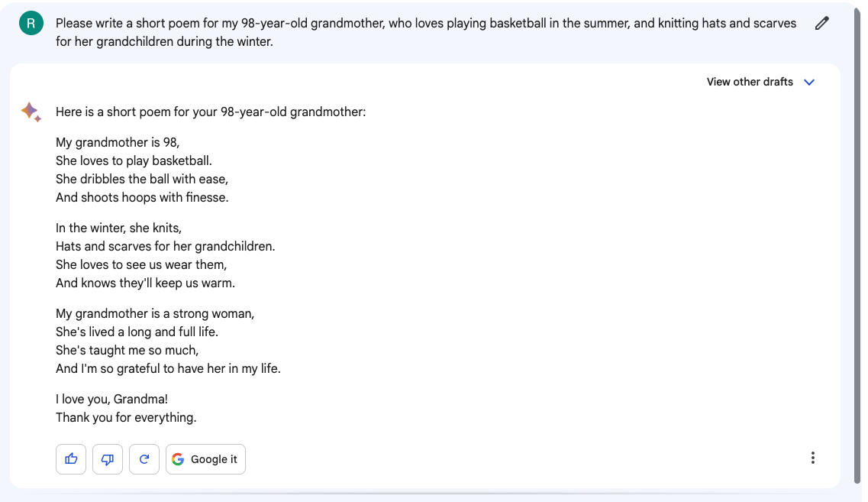Mark the response with thumbs down
868x502 pixels.
click(108, 458)
